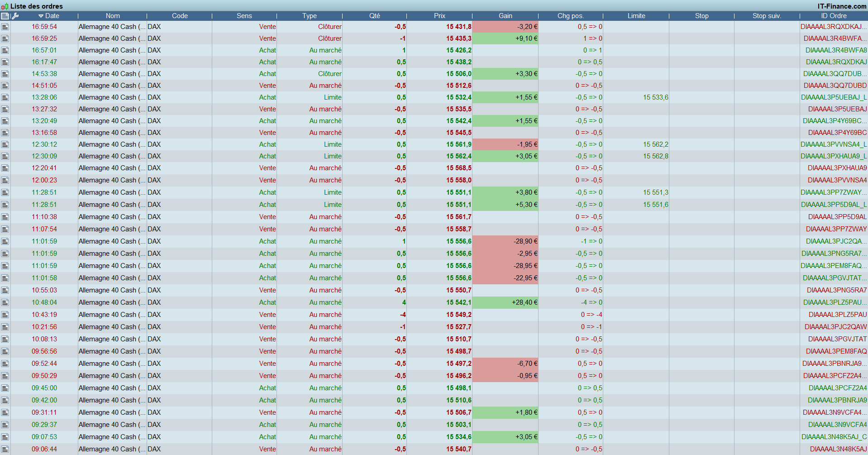Select the -28,90 € gain cell
Viewport: 868px width, 455px height.
click(x=506, y=241)
